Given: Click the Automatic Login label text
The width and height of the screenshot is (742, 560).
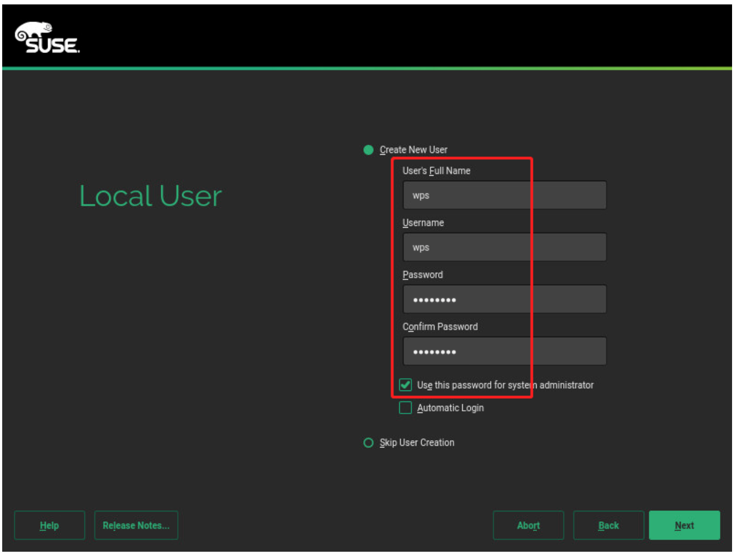Looking at the screenshot, I should (x=450, y=408).
